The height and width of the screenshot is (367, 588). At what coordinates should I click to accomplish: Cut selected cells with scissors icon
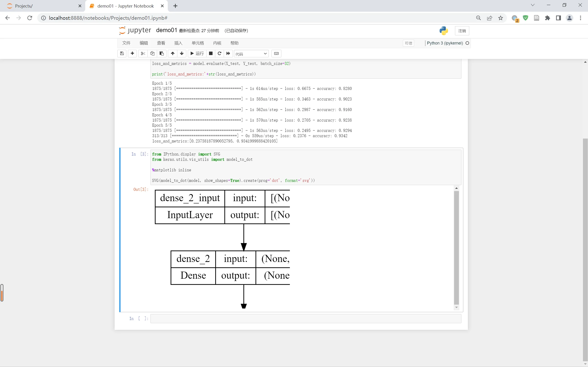point(143,53)
